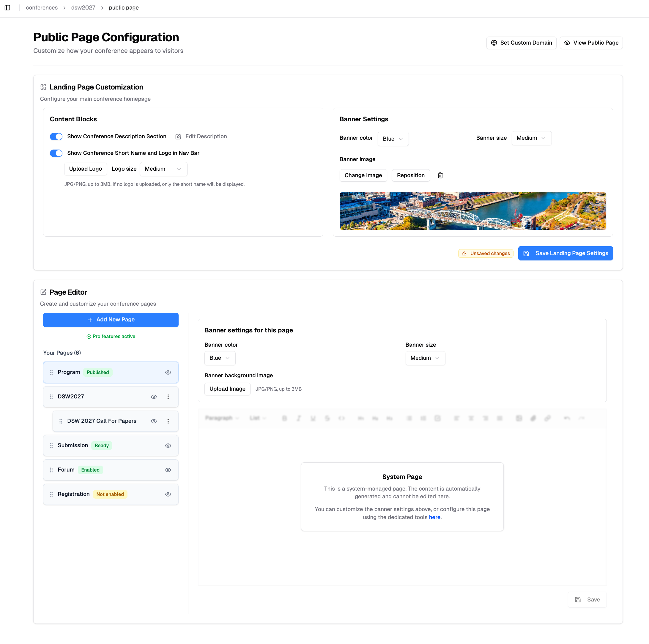Click the Program page drag handle
The width and height of the screenshot is (649, 644).
pyautogui.click(x=51, y=373)
